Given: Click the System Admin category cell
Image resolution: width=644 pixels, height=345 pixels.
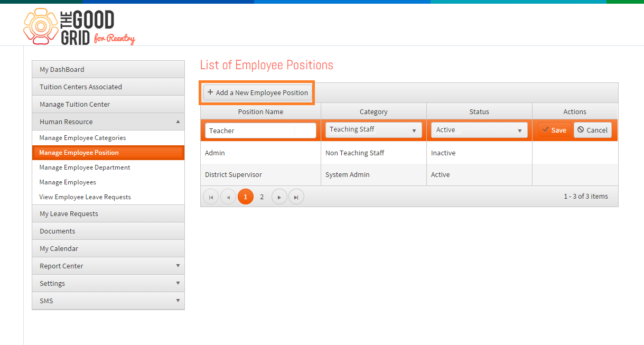Looking at the screenshot, I should [x=374, y=174].
